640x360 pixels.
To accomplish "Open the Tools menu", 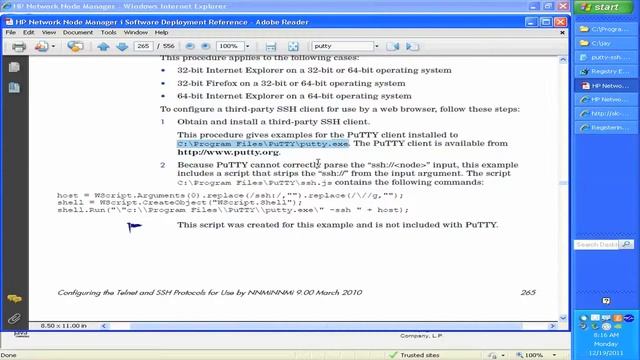I will [x=109, y=32].
